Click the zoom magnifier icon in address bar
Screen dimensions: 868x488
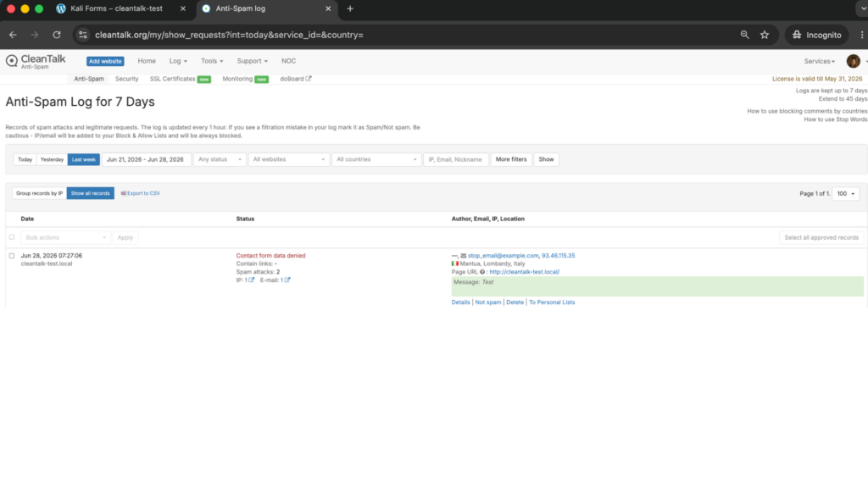[744, 35]
